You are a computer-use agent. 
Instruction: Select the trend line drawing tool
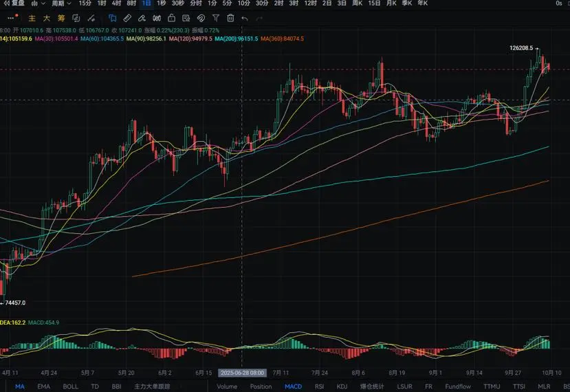coord(91,18)
